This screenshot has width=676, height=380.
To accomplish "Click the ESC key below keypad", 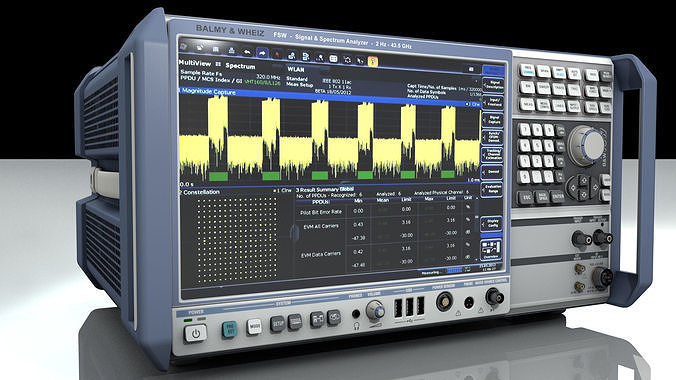I will point(526,197).
